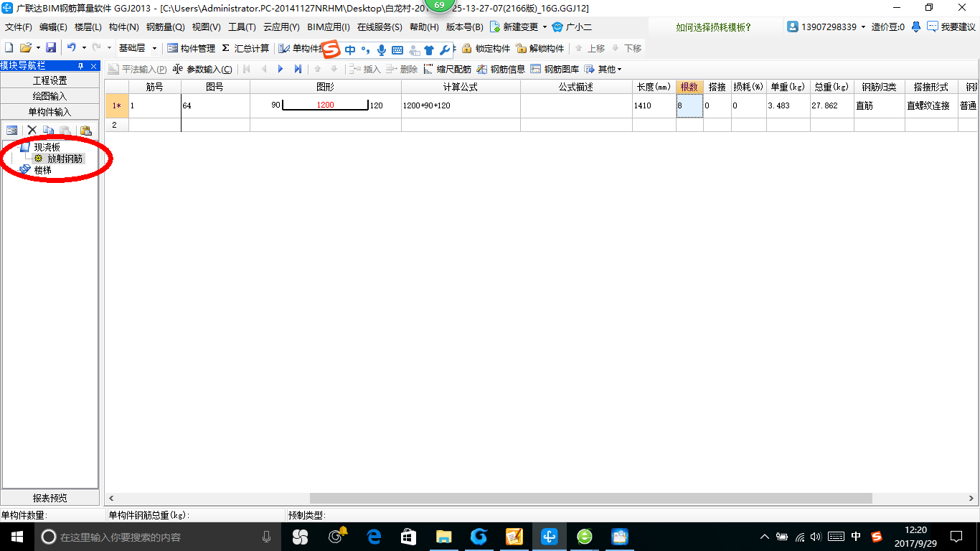This screenshot has width=980, height=551.
Task: Click the undo arrow icon
Action: [x=71, y=48]
